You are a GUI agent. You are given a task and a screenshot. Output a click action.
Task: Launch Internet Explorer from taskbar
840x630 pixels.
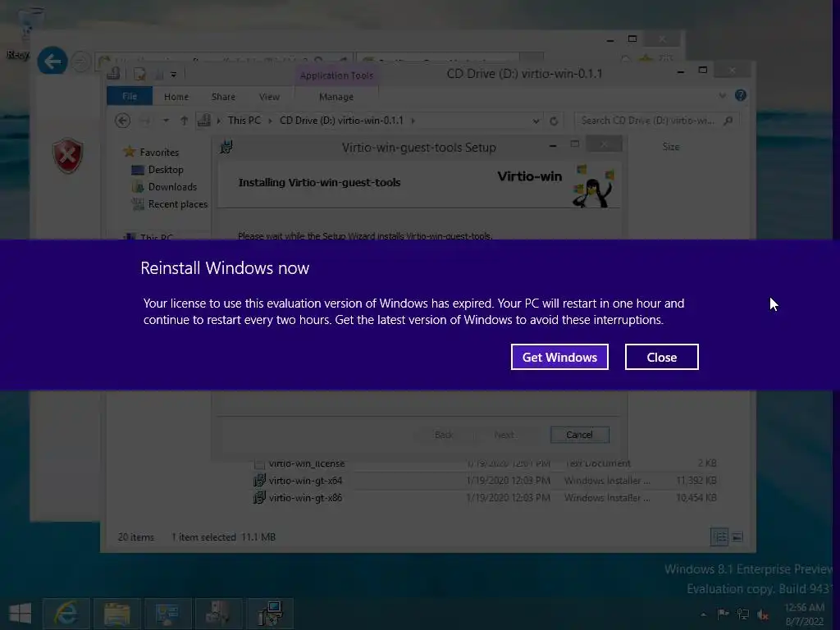coord(66,614)
